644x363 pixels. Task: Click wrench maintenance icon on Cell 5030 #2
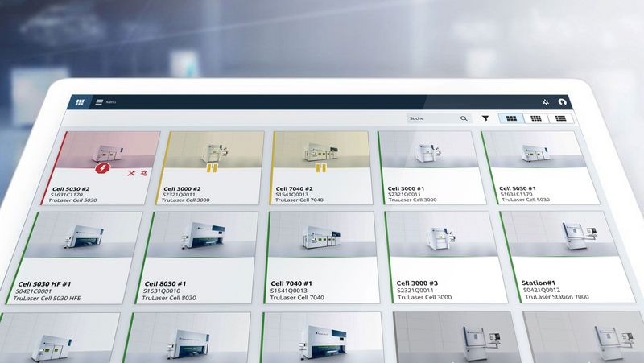click(131, 173)
